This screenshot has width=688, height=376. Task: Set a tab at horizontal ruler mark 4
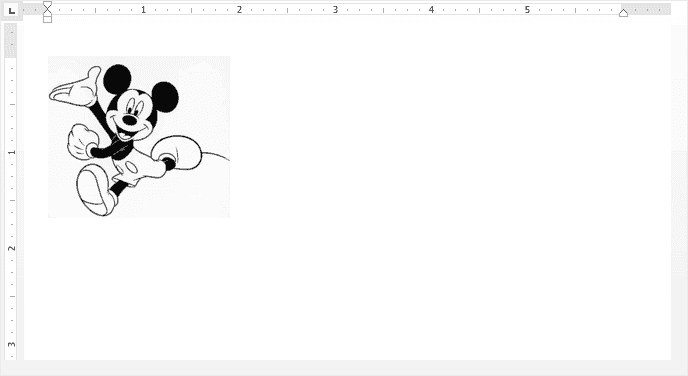click(x=432, y=10)
